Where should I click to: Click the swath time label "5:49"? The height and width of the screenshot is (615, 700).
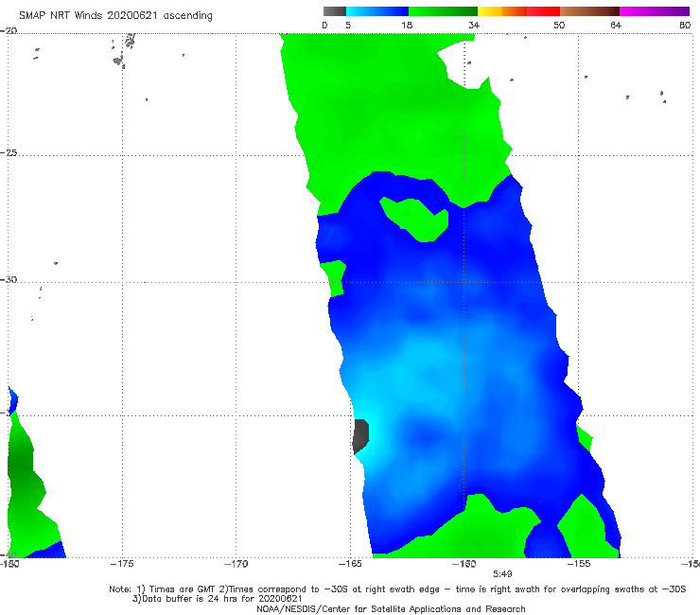[x=502, y=574]
